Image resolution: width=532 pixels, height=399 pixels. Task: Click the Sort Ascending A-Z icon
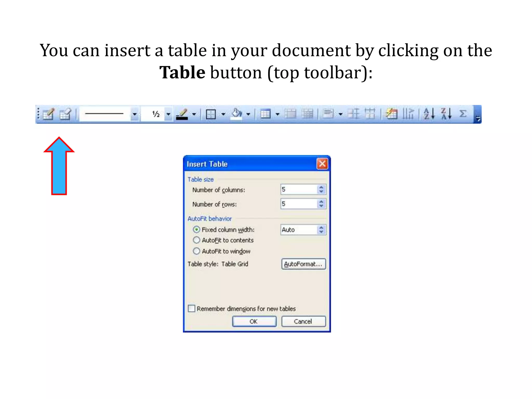click(429, 114)
